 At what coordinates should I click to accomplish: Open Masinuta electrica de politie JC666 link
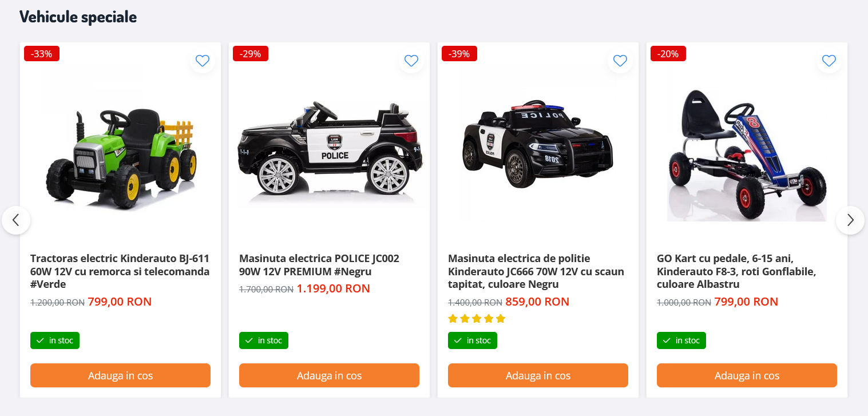click(x=536, y=271)
